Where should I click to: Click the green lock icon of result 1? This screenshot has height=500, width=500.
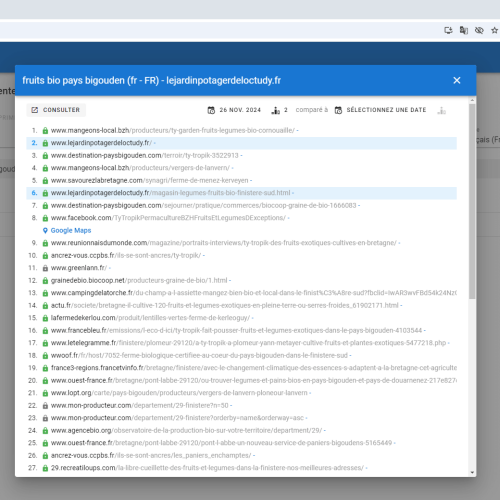(x=45, y=131)
